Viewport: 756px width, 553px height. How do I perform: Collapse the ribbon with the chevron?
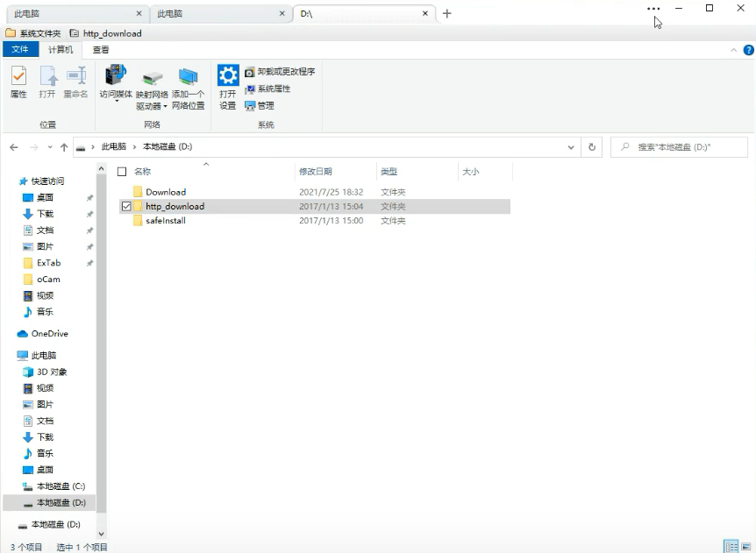[733, 50]
